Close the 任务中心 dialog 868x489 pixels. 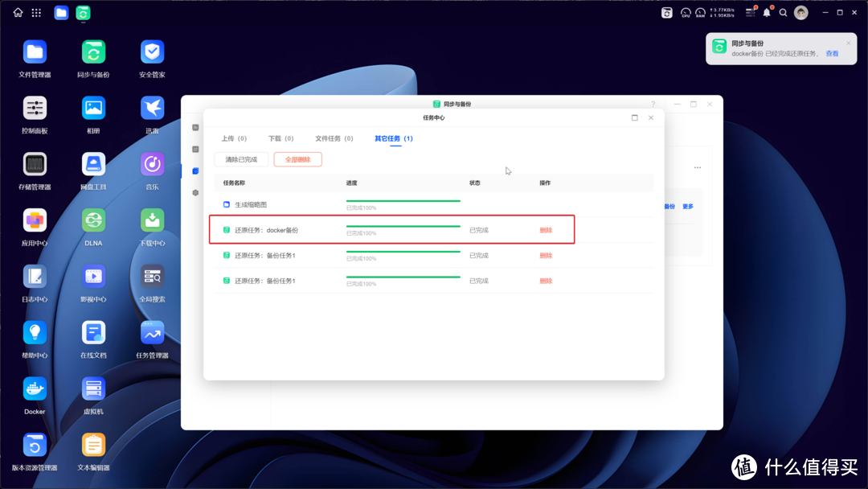(x=651, y=117)
